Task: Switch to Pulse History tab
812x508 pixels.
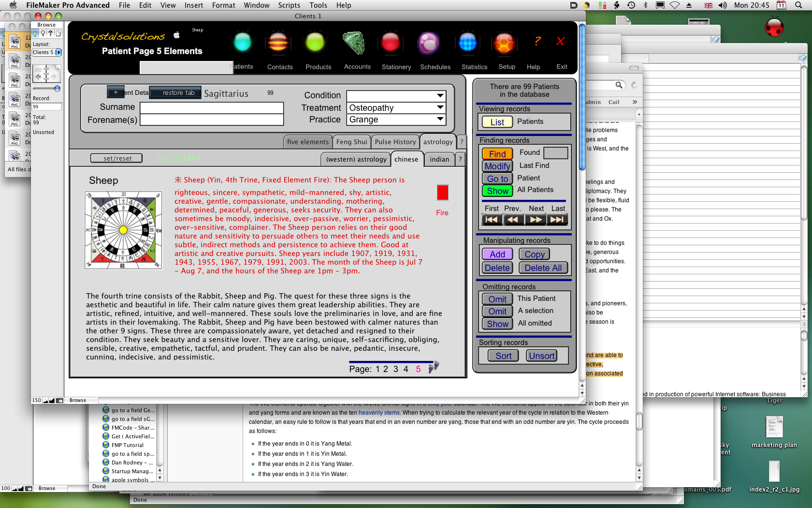Action: pos(395,142)
